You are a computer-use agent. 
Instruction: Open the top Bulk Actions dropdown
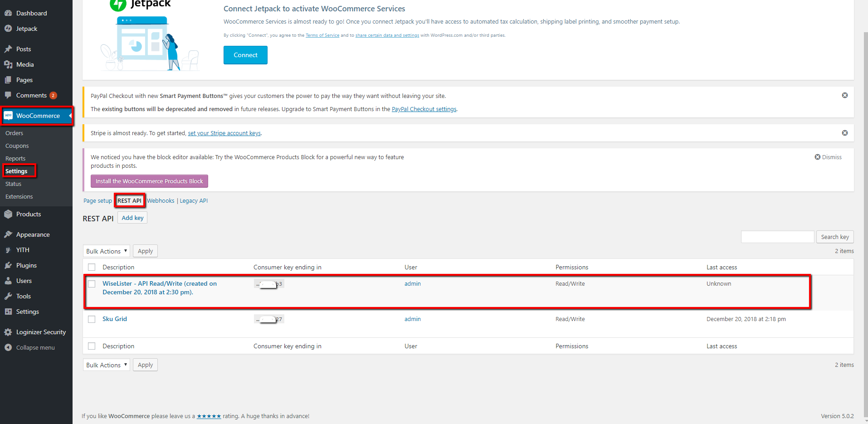tap(107, 251)
